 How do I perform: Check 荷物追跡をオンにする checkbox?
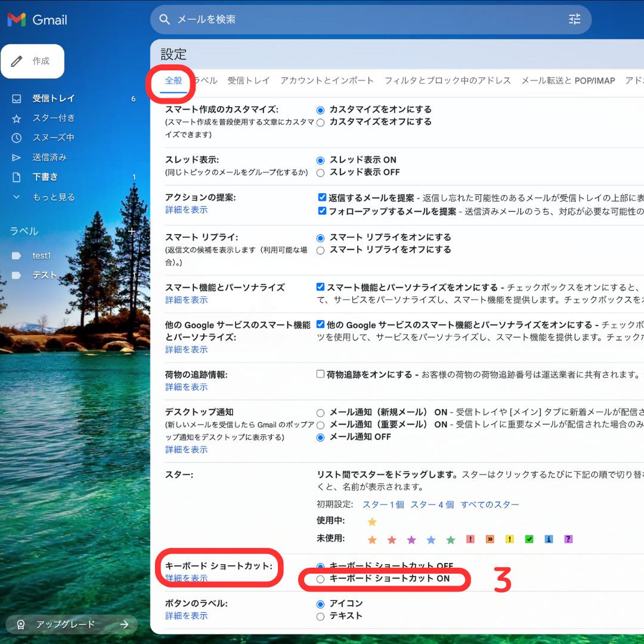point(320,374)
